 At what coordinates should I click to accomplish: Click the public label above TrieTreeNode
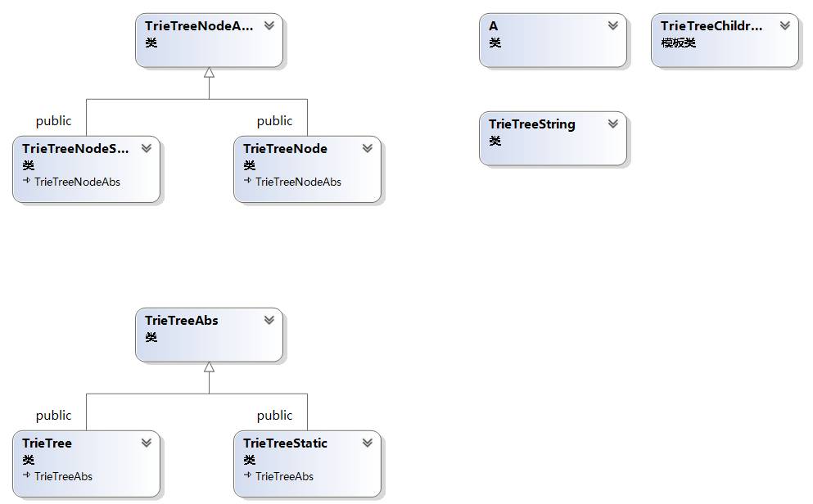pyautogui.click(x=274, y=121)
